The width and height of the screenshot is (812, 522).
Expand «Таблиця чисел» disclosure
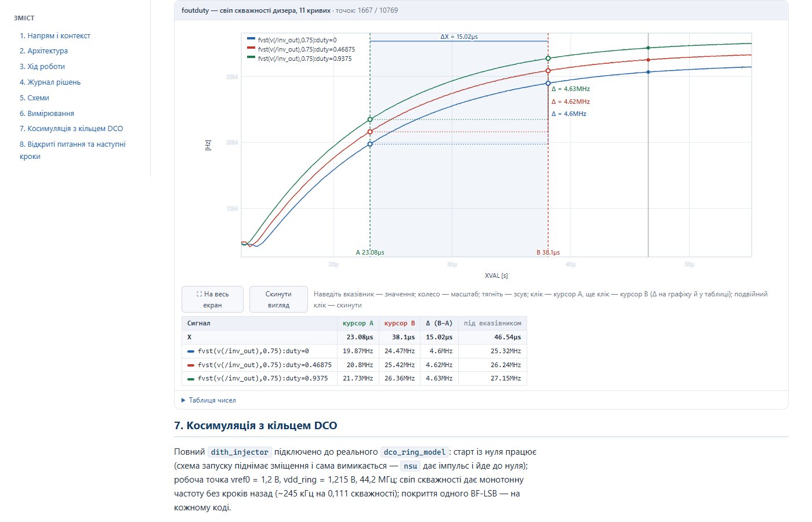209,400
